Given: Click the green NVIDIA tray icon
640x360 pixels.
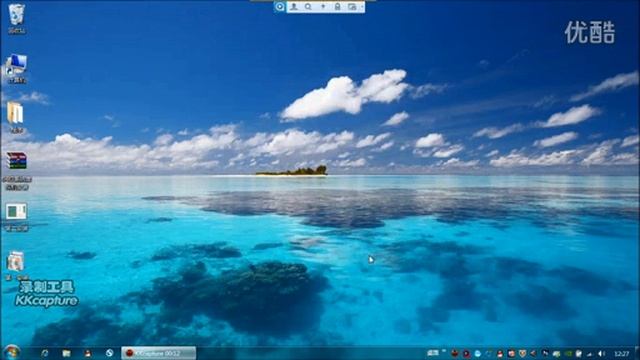Looking at the screenshot, I should pos(569,353).
